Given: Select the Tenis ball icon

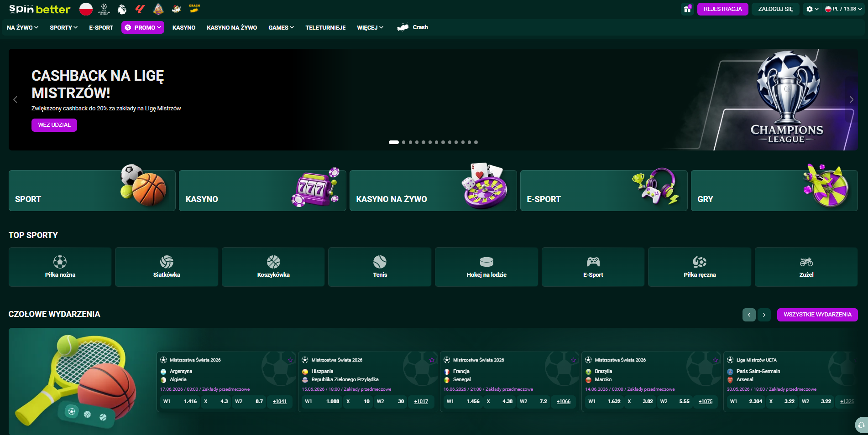Looking at the screenshot, I should (x=380, y=262).
